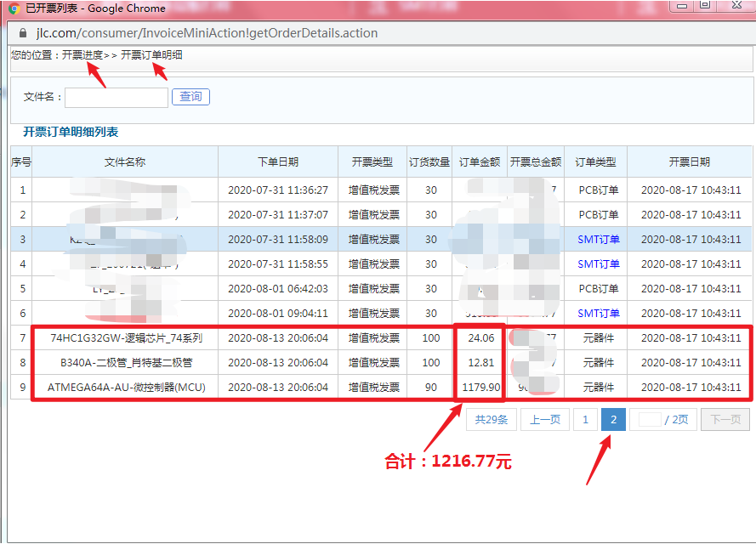The image size is (756, 544).
Task: Select the ATMEGA64A-AU-微控制器(MCU) row
Action: pyautogui.click(x=126, y=388)
